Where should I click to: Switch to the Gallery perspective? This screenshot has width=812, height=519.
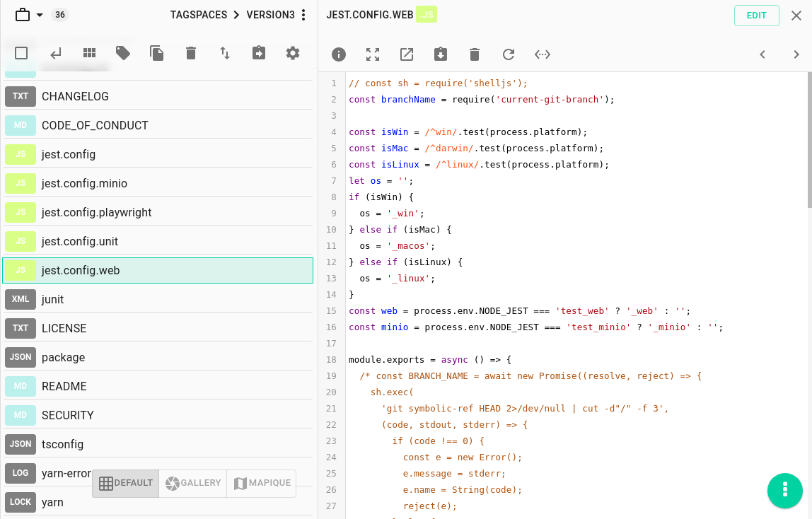coord(193,483)
